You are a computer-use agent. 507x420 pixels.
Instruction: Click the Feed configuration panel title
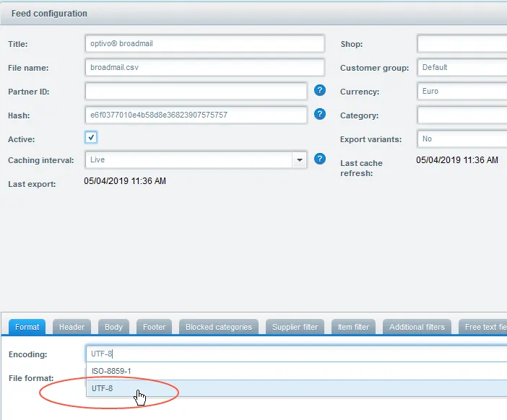coord(49,14)
